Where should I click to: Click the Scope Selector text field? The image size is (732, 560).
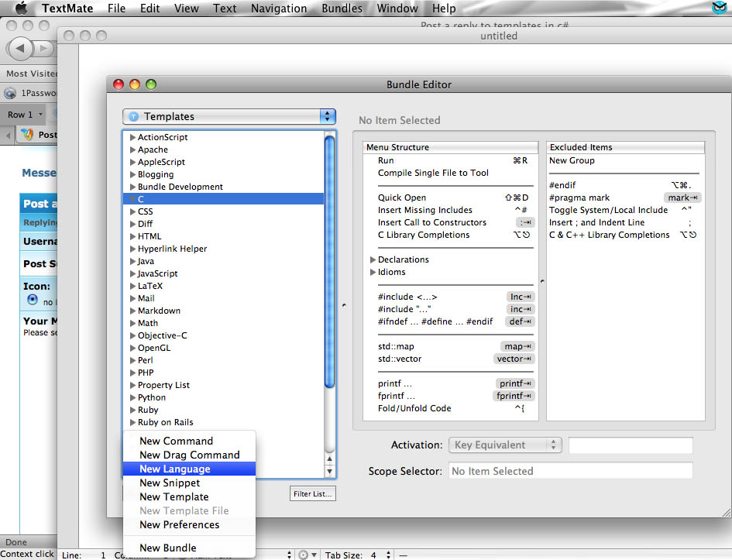click(570, 471)
